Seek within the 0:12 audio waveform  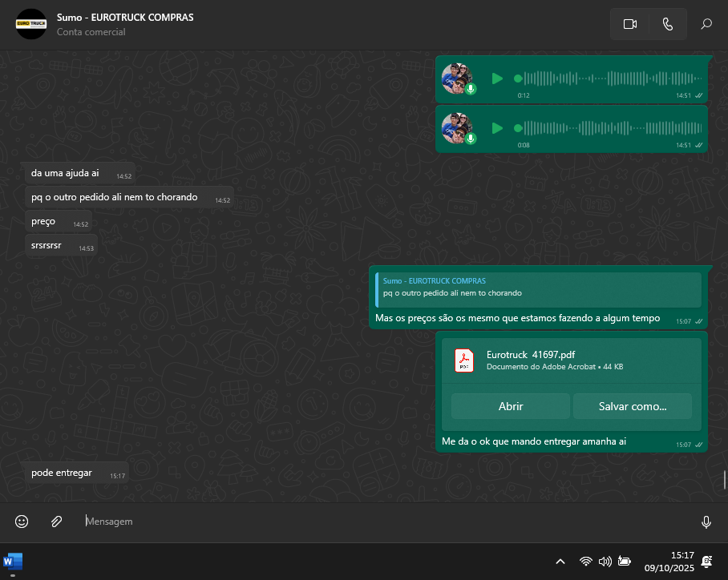tap(609, 79)
